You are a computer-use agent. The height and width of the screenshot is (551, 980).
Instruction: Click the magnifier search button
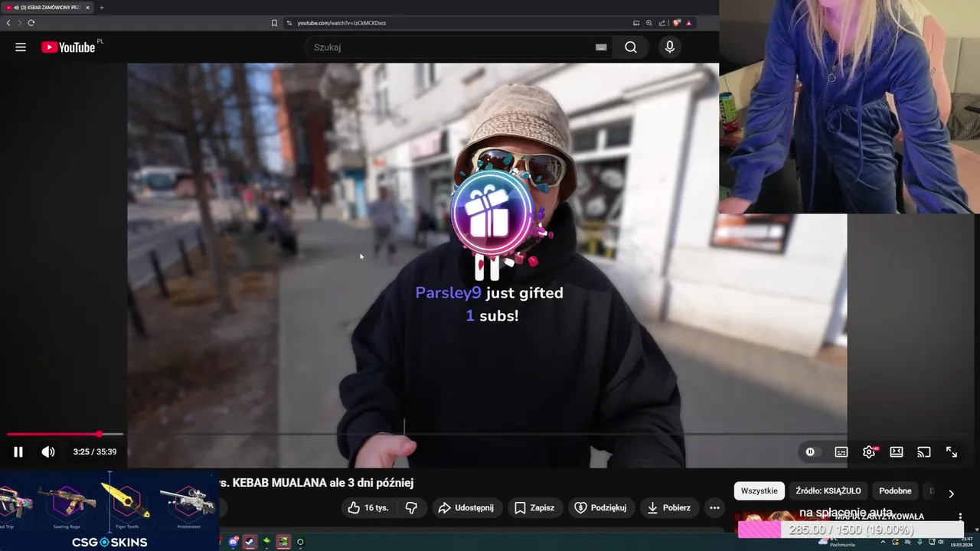click(x=631, y=47)
